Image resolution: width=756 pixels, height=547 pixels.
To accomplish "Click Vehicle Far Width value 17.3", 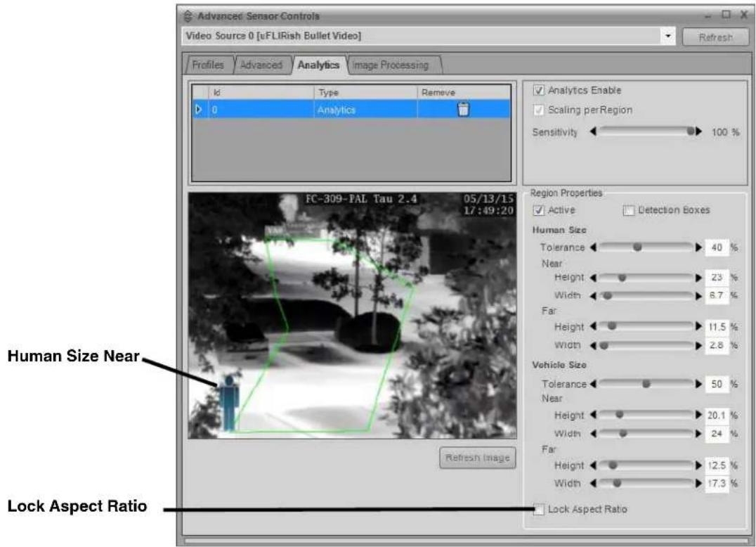I will pyautogui.click(x=717, y=483).
